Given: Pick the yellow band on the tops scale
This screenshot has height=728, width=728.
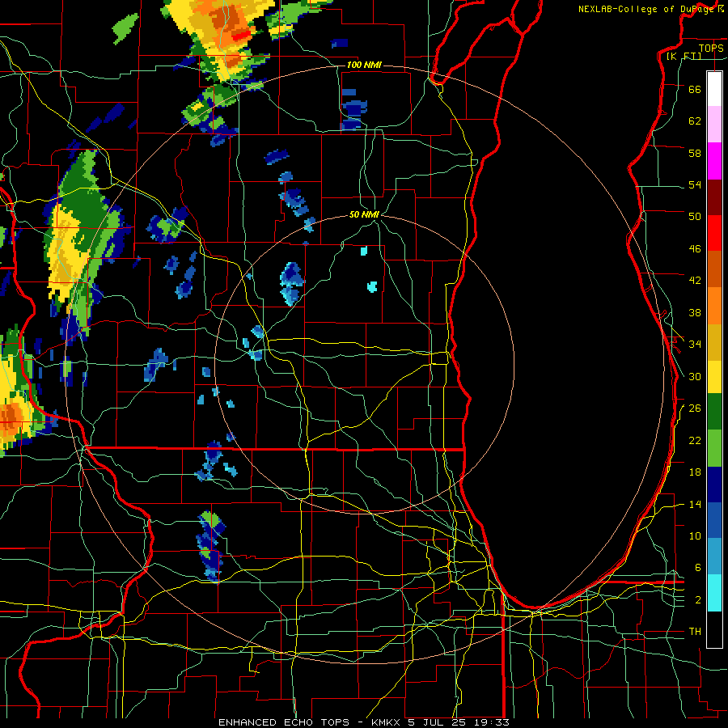Looking at the screenshot, I should click(x=714, y=376).
